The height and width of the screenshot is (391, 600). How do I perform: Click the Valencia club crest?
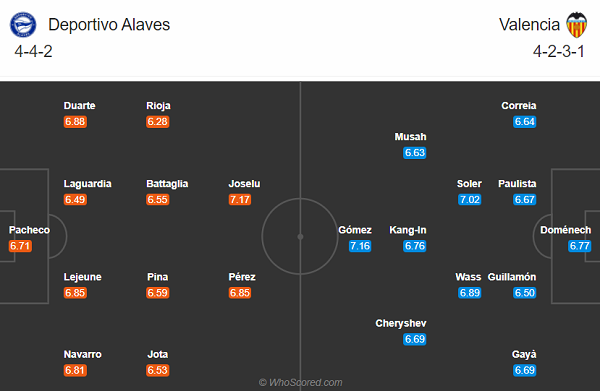coord(576,25)
